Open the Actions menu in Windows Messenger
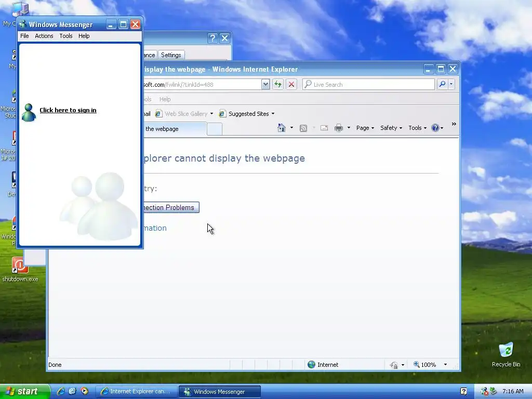 44,36
